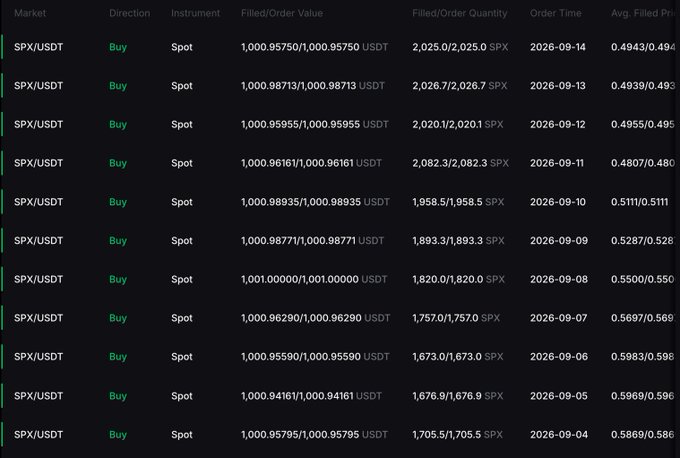Select order date 2026-09-12
The image size is (680, 458).
click(x=558, y=124)
